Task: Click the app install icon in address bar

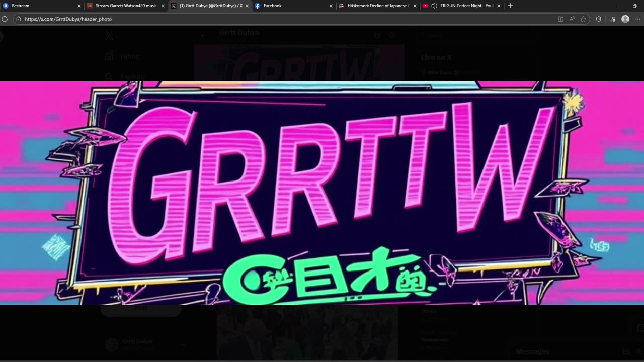Action: [560, 19]
